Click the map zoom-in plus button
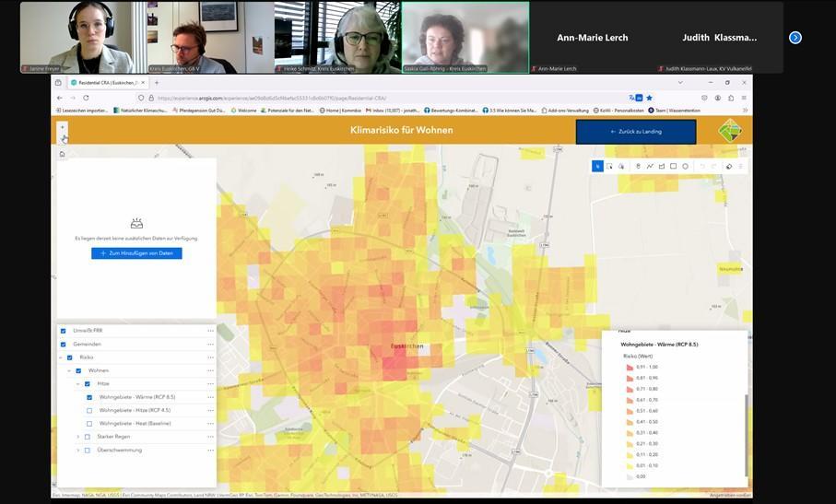Image resolution: width=836 pixels, height=504 pixels. (x=63, y=127)
